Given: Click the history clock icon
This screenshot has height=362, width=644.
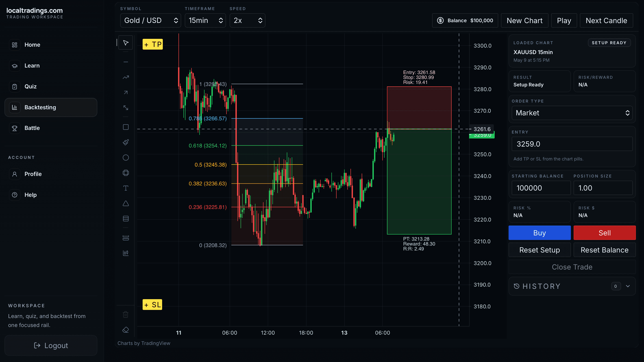Looking at the screenshot, I should (516, 286).
